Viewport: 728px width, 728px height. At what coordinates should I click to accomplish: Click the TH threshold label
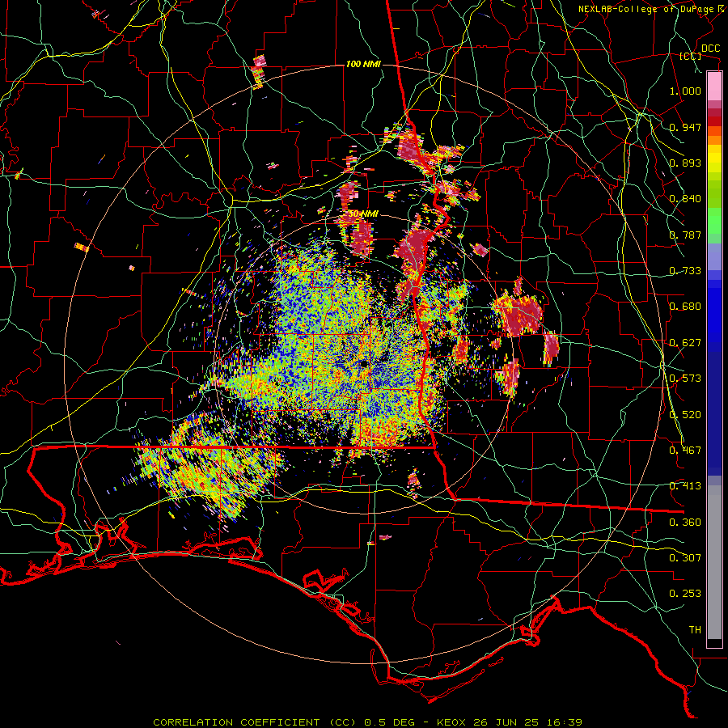tap(695, 630)
